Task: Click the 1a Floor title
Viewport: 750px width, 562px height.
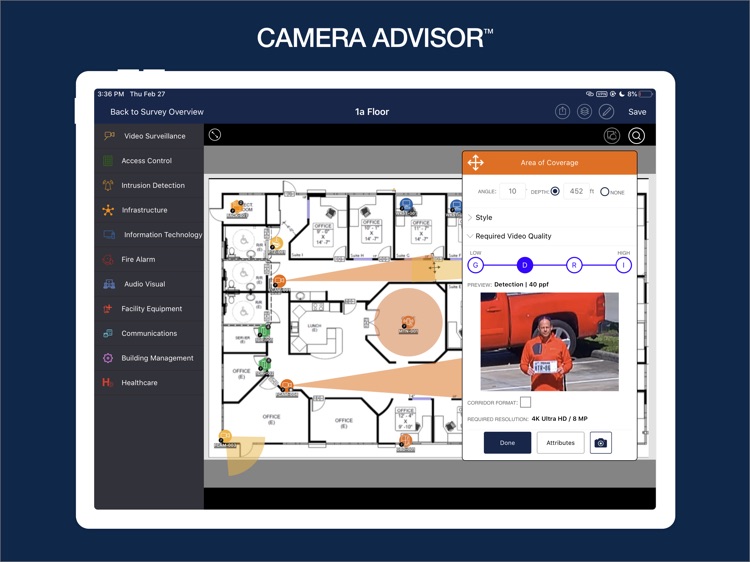Action: pyautogui.click(x=372, y=112)
